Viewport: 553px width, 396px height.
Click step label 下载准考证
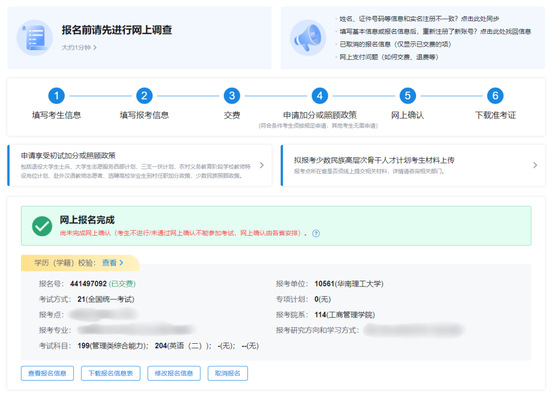click(495, 115)
